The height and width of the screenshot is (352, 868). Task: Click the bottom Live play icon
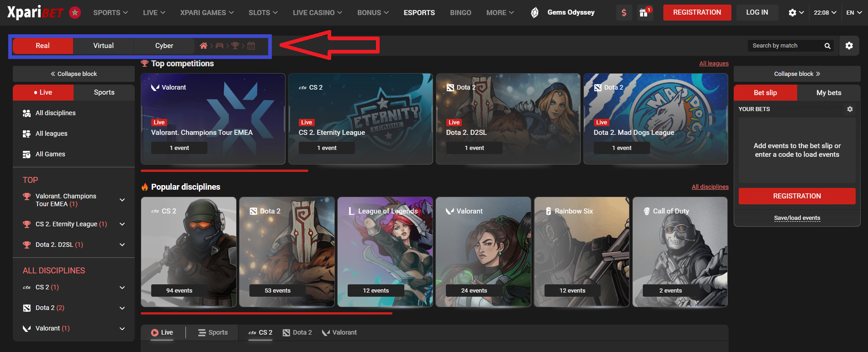coord(155,333)
